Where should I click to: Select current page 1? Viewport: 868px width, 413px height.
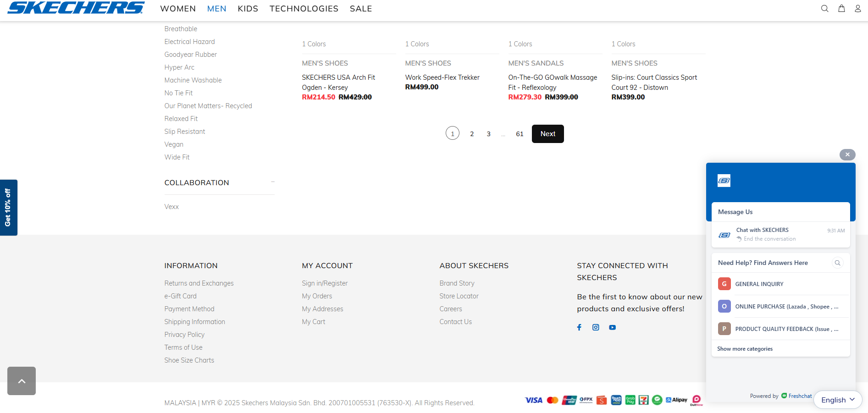click(453, 133)
